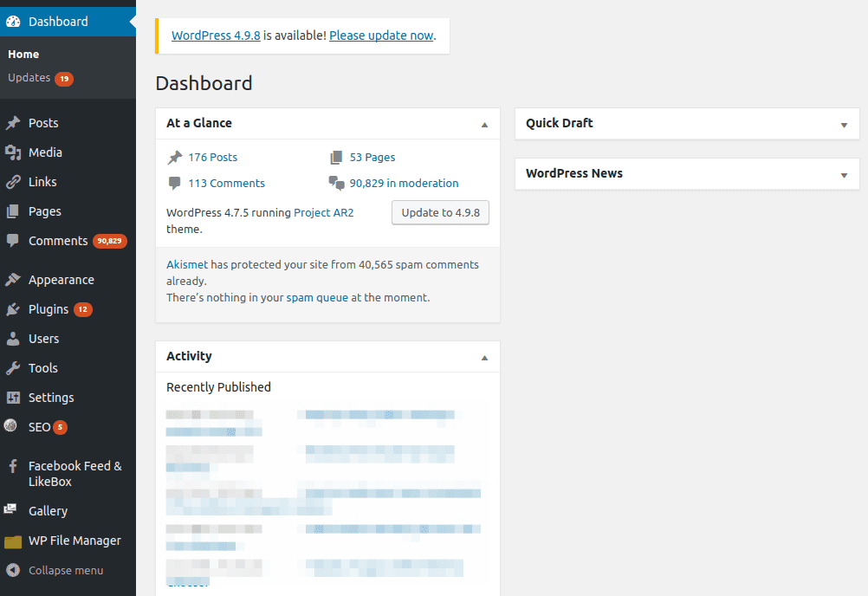The width and height of the screenshot is (868, 596).
Task: Open the Media menu
Action: pyautogui.click(x=45, y=152)
